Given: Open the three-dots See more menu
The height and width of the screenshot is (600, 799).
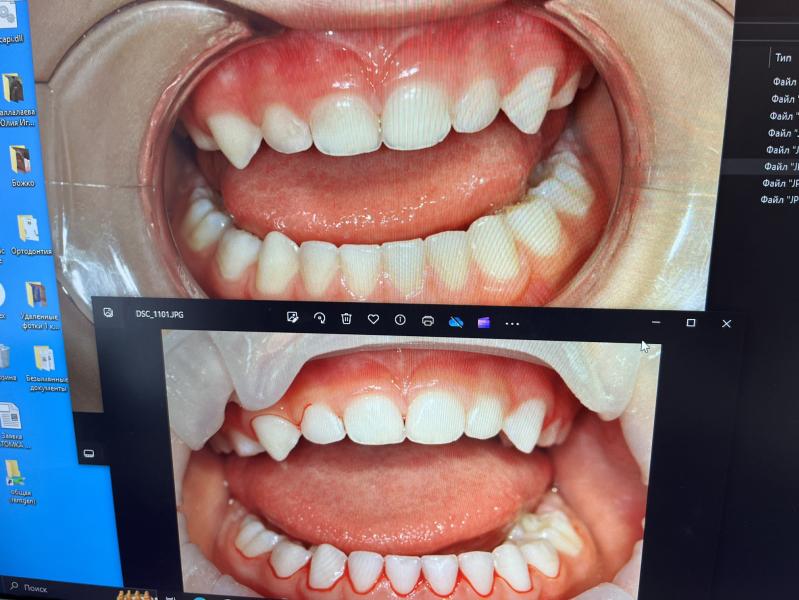Looking at the screenshot, I should 513,323.
